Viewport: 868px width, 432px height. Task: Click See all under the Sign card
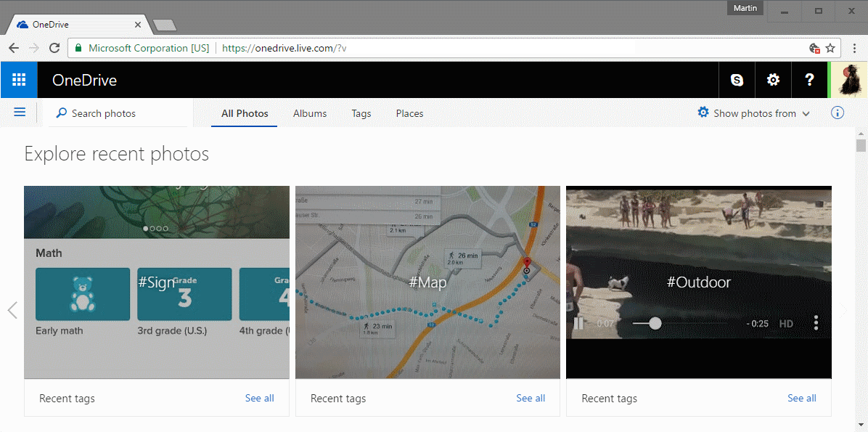pos(260,398)
